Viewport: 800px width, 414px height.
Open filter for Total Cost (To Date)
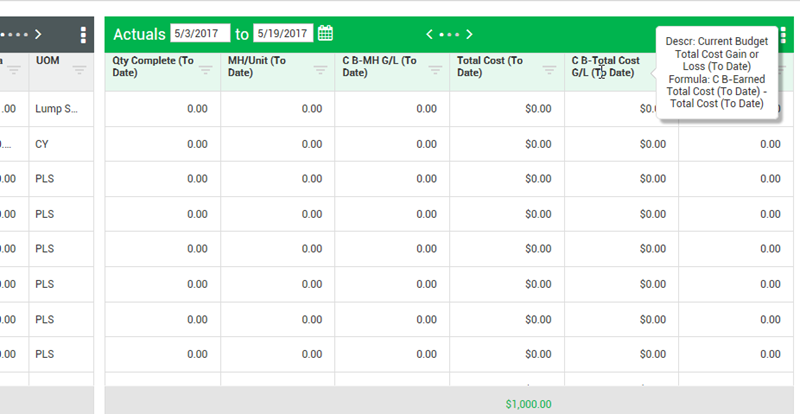click(549, 70)
